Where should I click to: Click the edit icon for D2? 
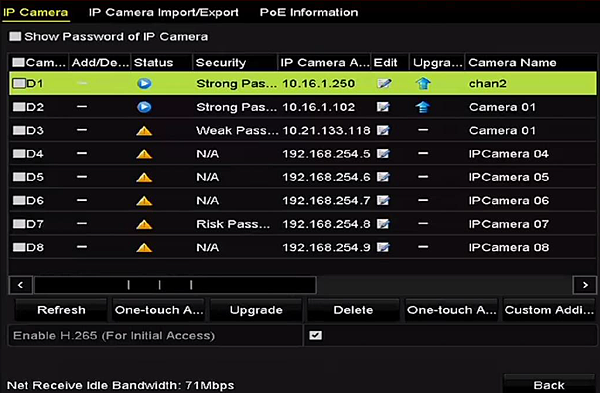(383, 107)
